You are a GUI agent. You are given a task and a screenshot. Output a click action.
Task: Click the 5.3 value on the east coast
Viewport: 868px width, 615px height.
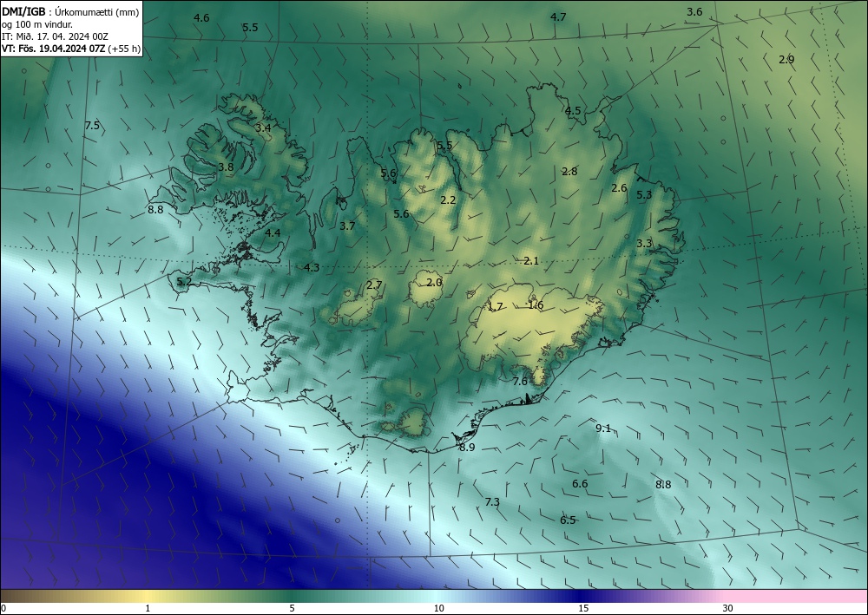click(x=644, y=194)
